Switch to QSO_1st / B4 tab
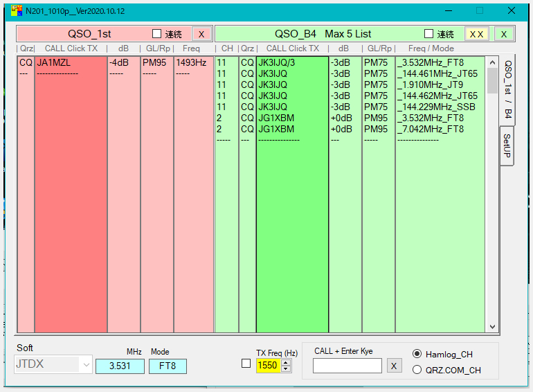 click(x=507, y=89)
